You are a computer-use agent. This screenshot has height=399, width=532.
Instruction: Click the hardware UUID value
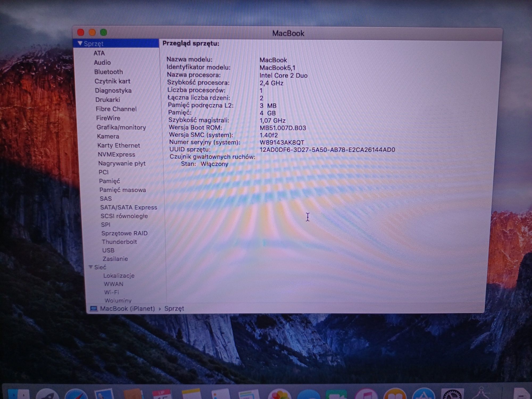click(327, 150)
